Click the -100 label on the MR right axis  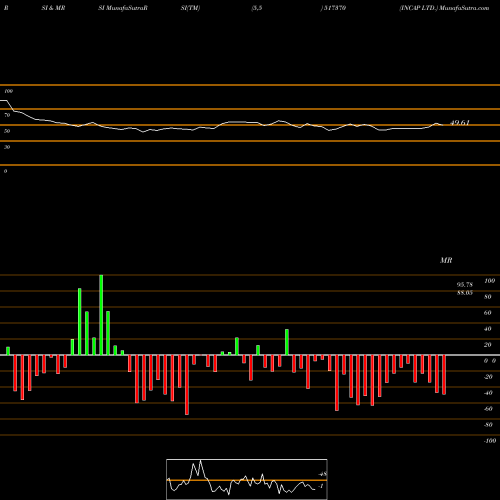(x=490, y=441)
